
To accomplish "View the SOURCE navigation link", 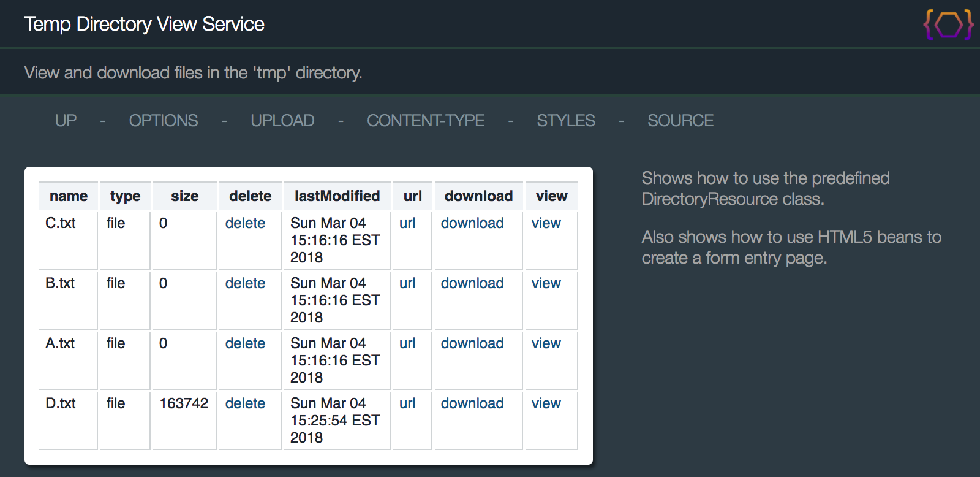I will click(680, 121).
